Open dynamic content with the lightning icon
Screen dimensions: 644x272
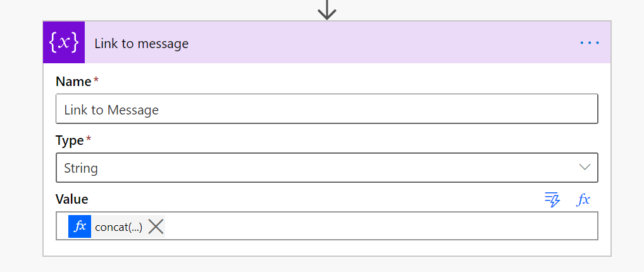coord(552,200)
